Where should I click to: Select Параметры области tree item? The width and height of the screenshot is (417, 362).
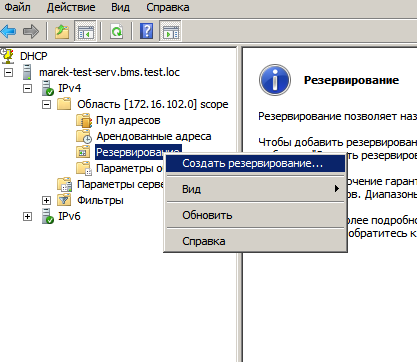point(130,168)
